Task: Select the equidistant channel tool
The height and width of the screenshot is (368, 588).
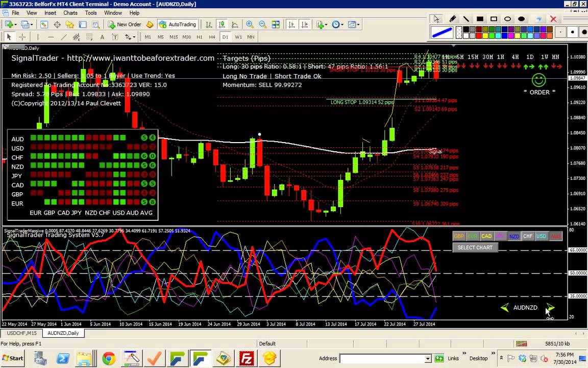Action: point(77,37)
